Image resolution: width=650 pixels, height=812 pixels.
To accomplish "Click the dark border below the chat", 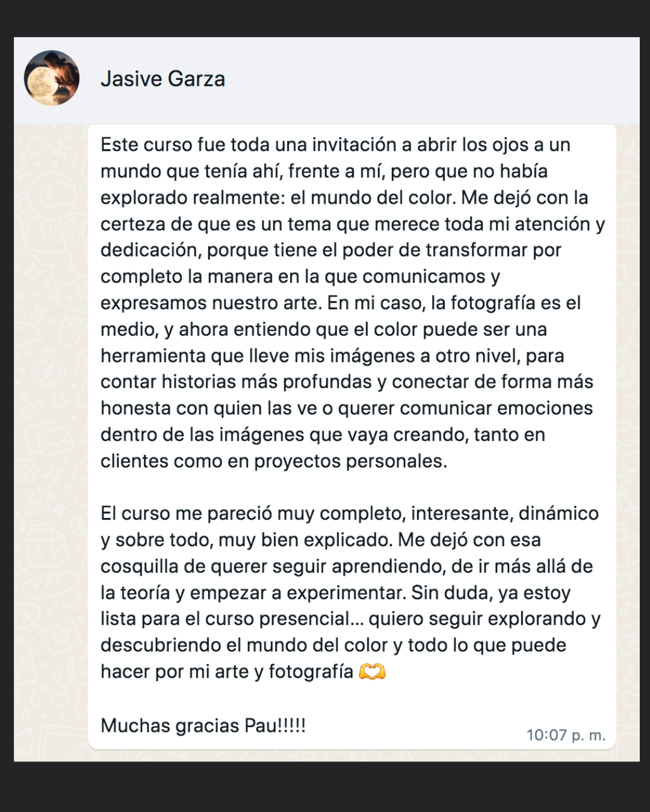I will (325, 788).
